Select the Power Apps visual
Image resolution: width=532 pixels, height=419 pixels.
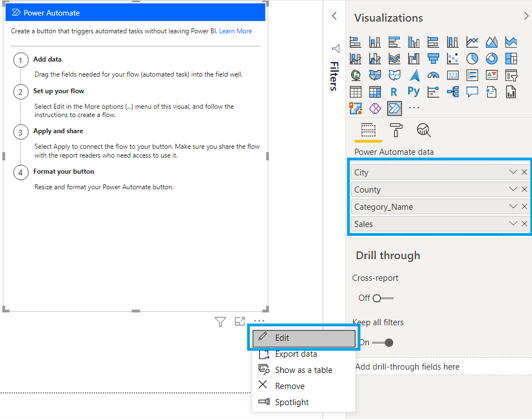pos(375,108)
